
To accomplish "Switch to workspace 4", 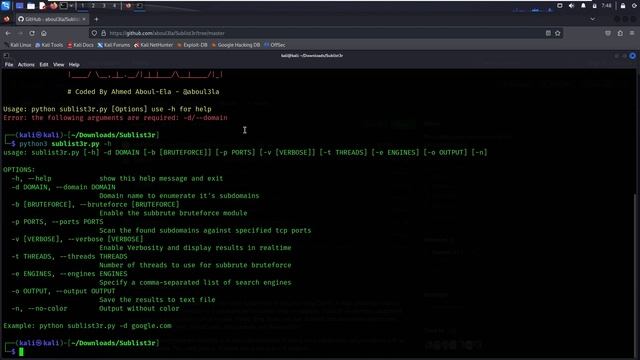I will click(x=114, y=6).
